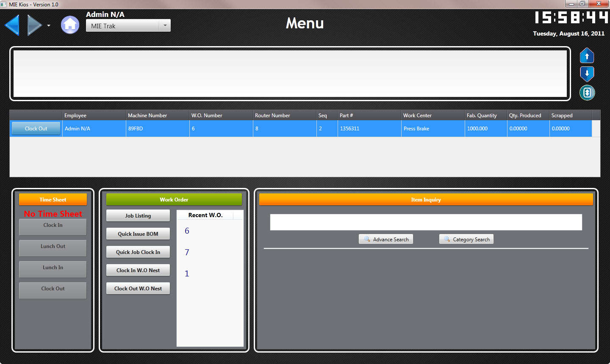Click the Seq column header
The image size is (610, 364).
tap(327, 115)
